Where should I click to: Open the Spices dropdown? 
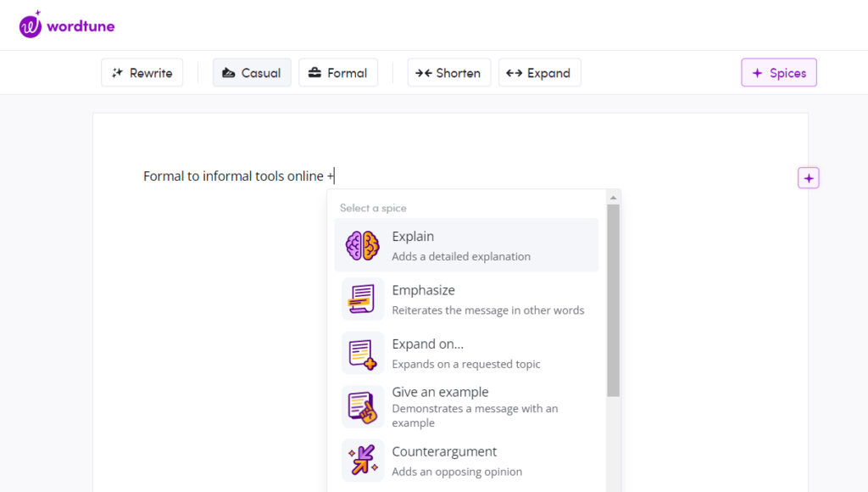pos(778,72)
